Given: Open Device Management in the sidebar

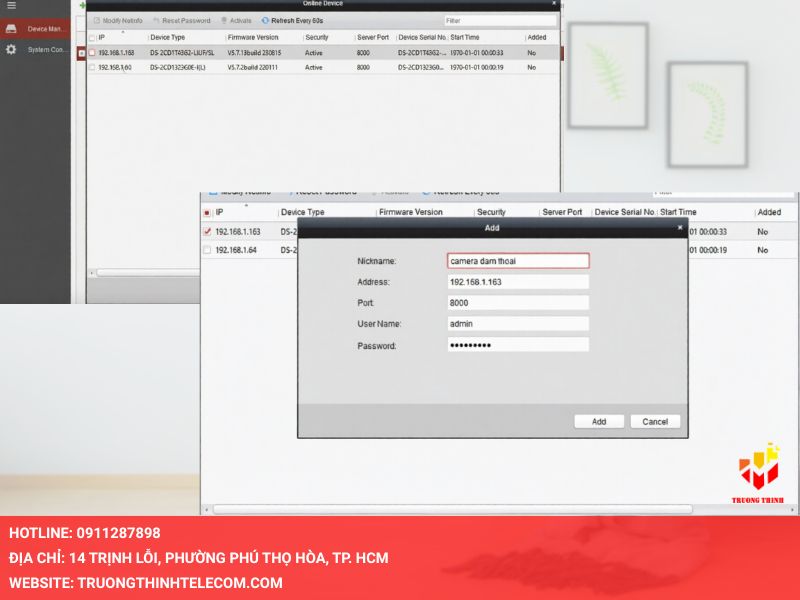Looking at the screenshot, I should (35, 29).
